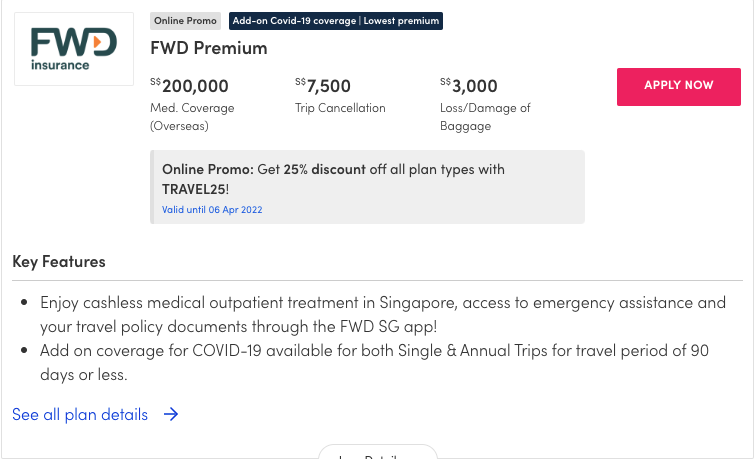This screenshot has width=755, height=459.
Task: Click the Valid until 06 Apr 2022 text
Action: (x=212, y=210)
